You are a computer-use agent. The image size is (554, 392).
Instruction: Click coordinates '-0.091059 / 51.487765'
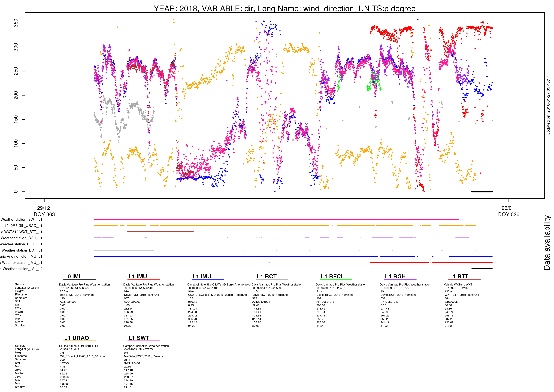138,349
